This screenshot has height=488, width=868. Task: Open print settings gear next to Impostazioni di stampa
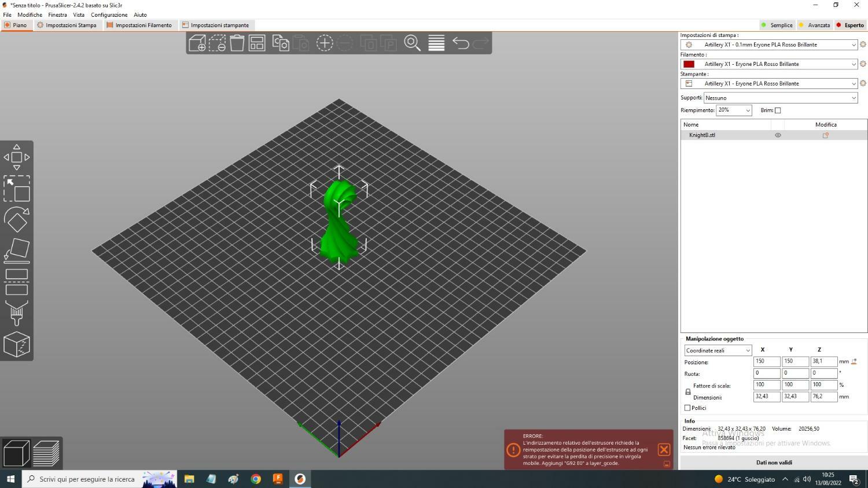pyautogui.click(x=863, y=45)
